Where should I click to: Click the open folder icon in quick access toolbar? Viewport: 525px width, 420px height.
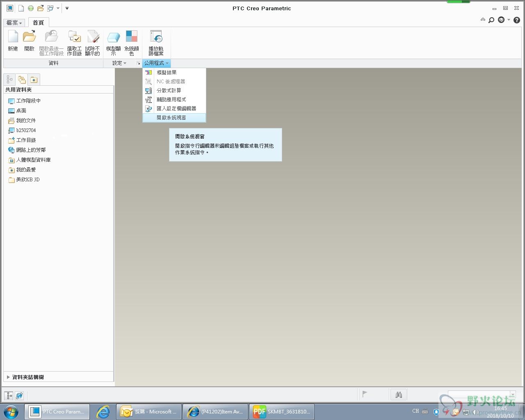pos(40,8)
